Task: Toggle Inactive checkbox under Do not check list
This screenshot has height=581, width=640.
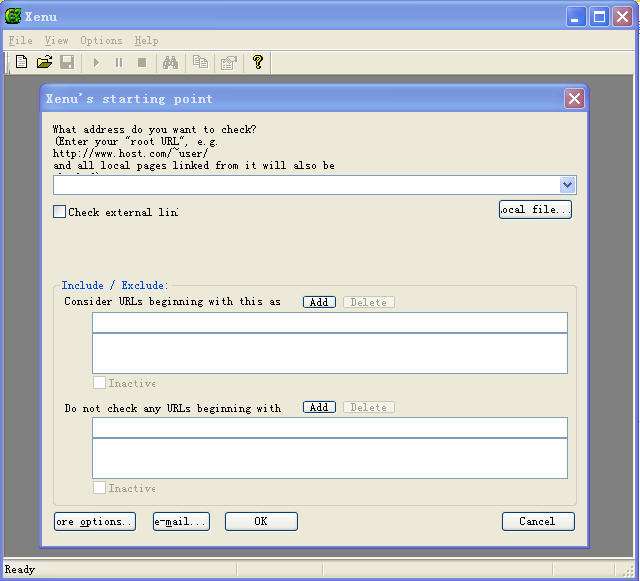Action: pos(99,488)
